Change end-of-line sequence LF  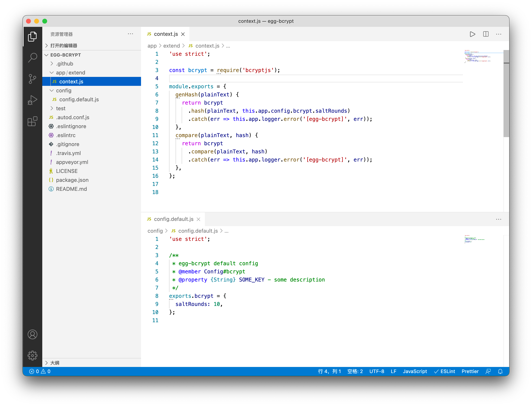(x=393, y=371)
